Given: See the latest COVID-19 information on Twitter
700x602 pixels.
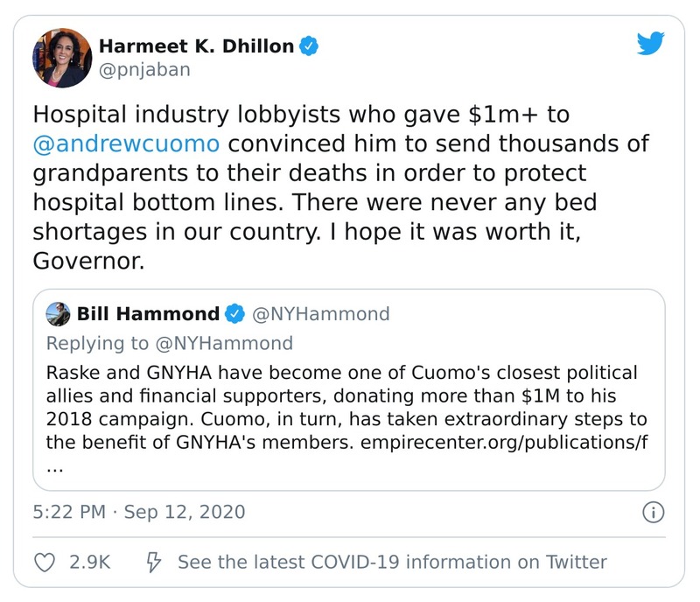Looking at the screenshot, I should 392,562.
